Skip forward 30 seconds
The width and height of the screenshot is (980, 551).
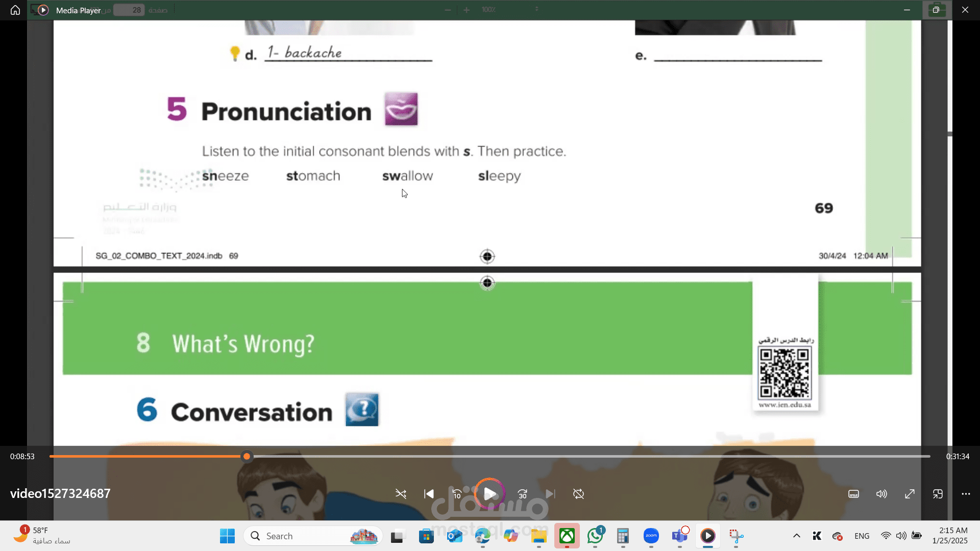click(x=522, y=494)
